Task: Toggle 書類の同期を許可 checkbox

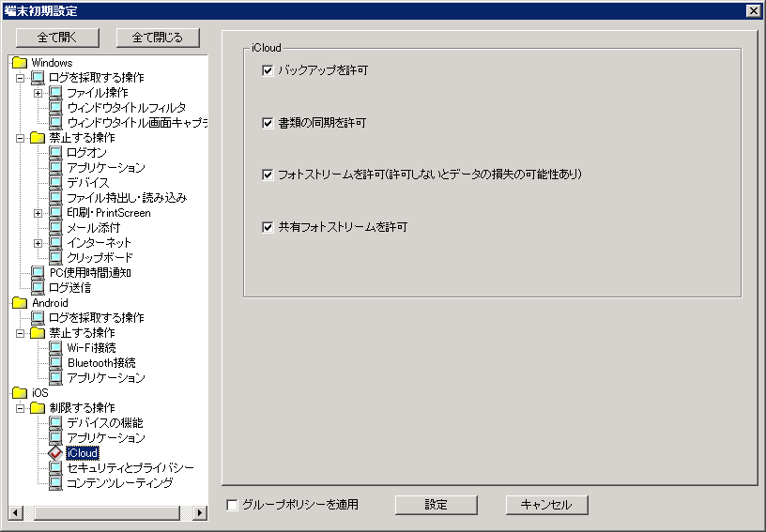Action: tap(268, 123)
